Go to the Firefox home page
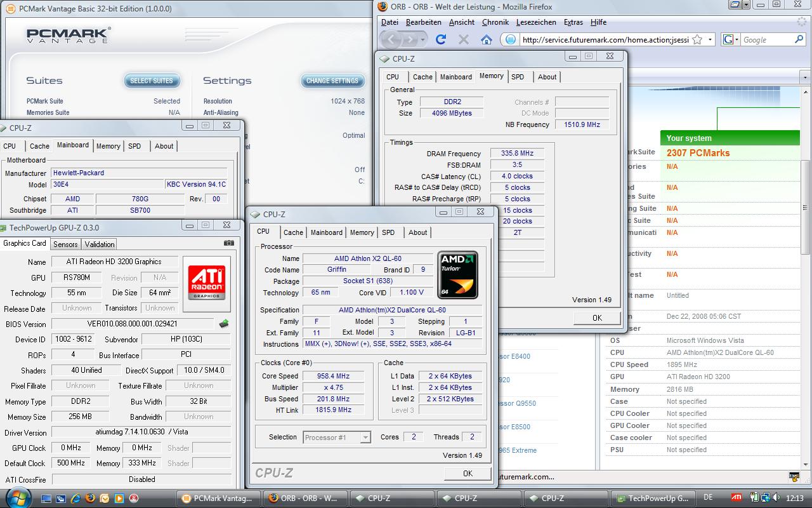Viewport: 812px width, 508px height. coord(487,39)
